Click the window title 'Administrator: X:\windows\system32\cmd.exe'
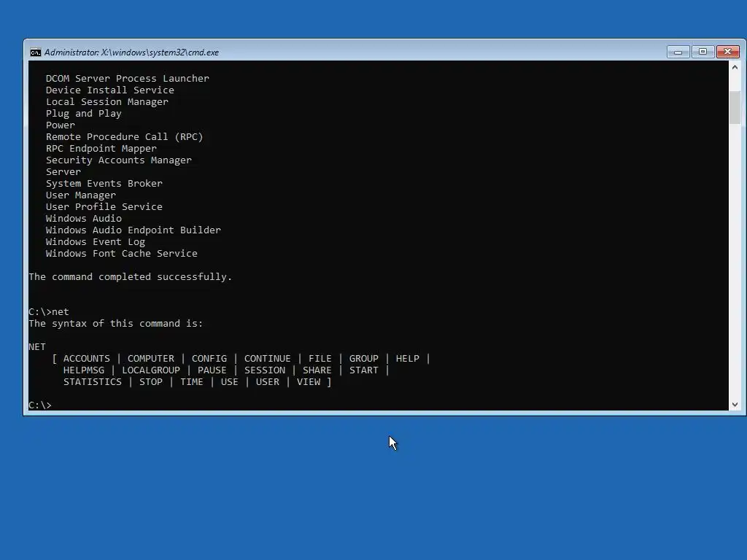747x560 pixels. tap(131, 52)
